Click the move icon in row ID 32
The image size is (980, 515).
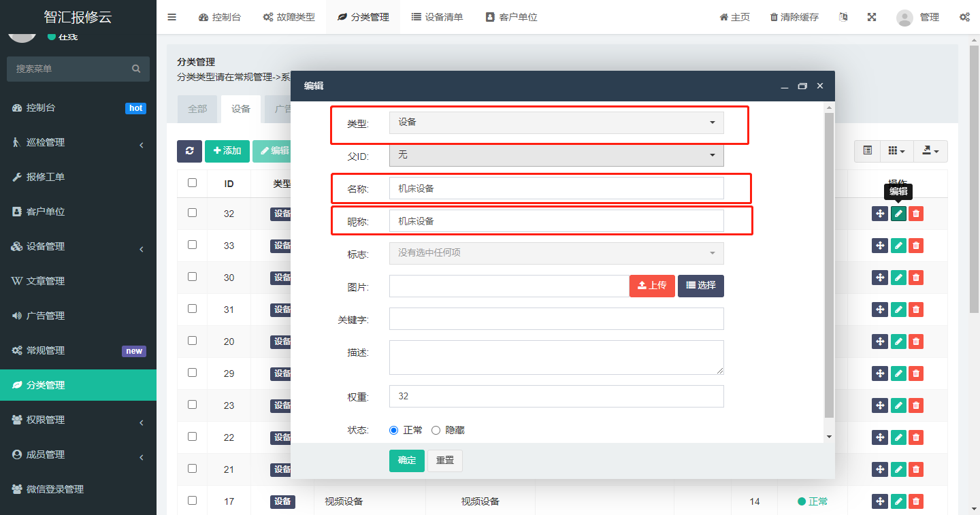880,214
